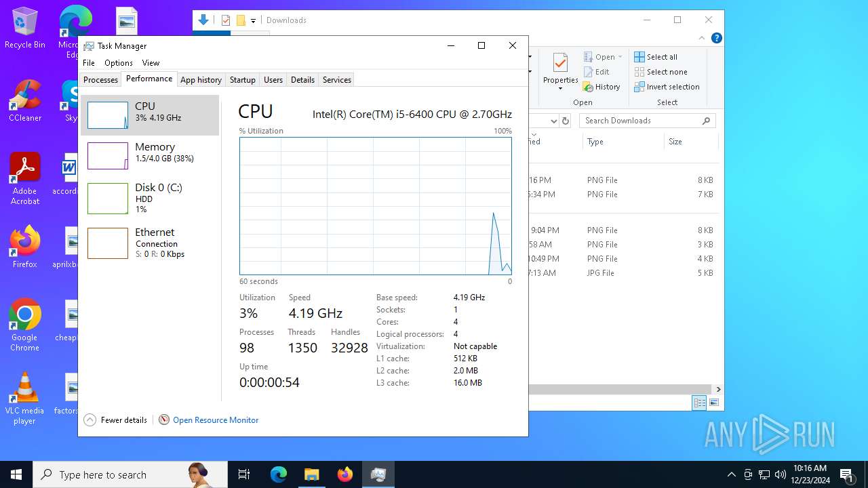Screen dimensions: 868x488
Task: Click the Resource Monitor gauge icon
Action: click(164, 420)
